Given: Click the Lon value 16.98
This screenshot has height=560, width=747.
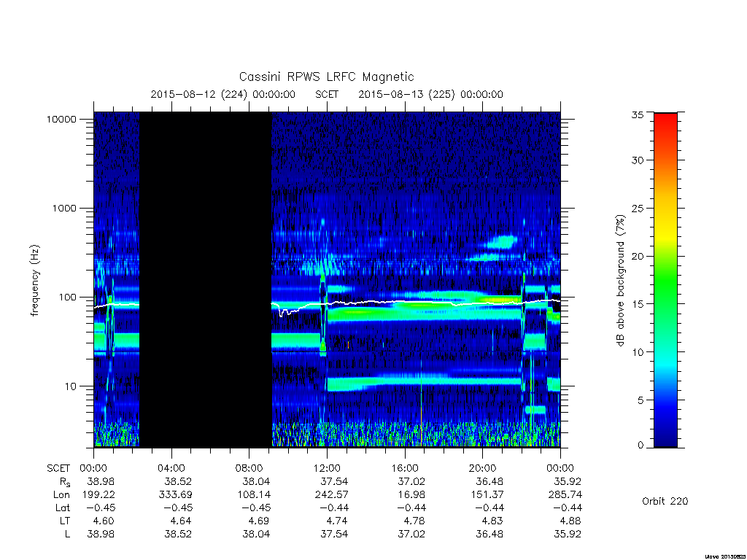Looking at the screenshot, I should [411, 495].
